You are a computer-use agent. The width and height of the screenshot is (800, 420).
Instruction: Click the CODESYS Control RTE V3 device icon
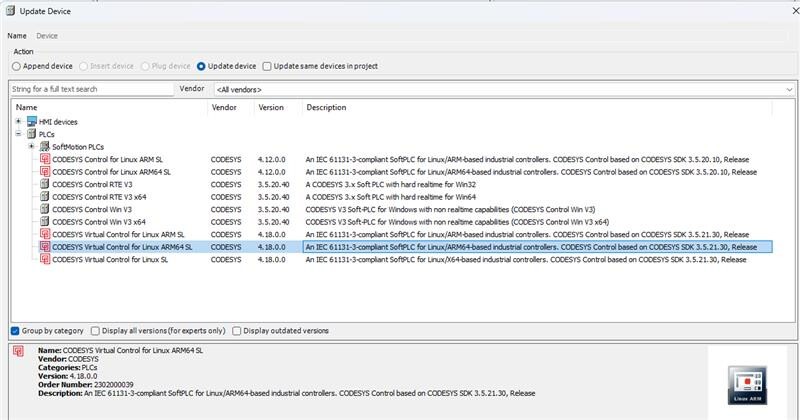[x=45, y=184]
